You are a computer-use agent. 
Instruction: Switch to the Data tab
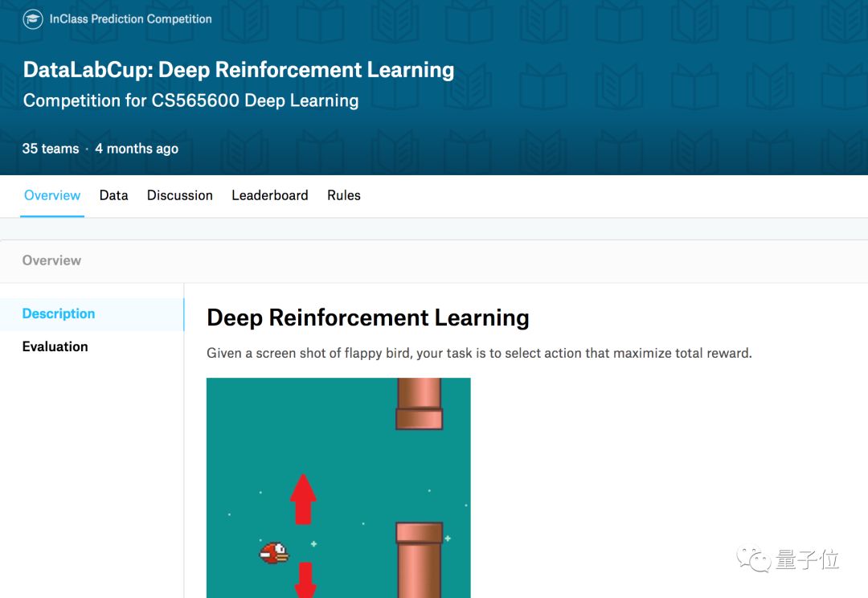(113, 195)
